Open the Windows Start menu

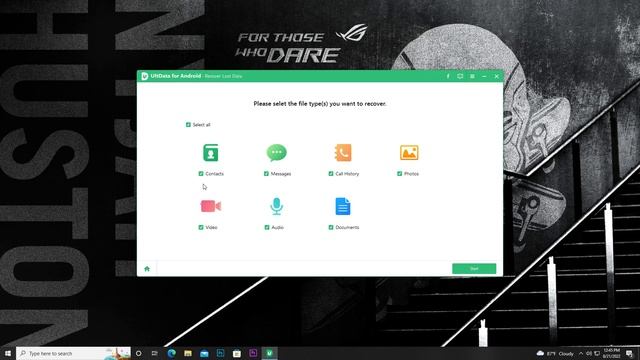click(8, 353)
